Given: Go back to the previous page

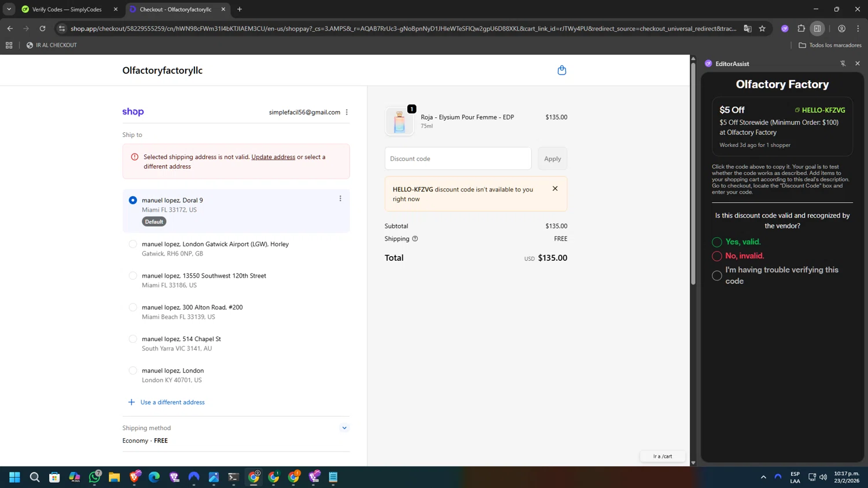Looking at the screenshot, I should coord(10,28).
